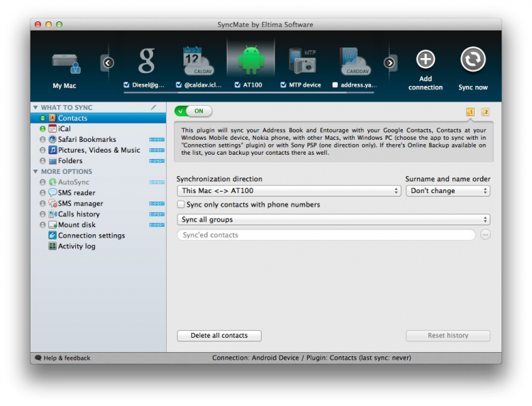Click the pencil edit icon in What to Sync

pos(154,107)
